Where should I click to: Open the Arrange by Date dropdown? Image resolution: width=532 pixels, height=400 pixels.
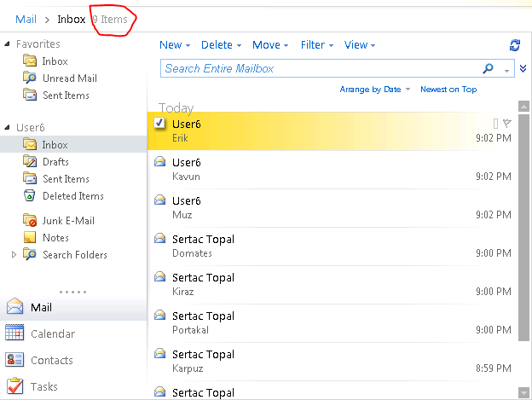click(x=375, y=90)
